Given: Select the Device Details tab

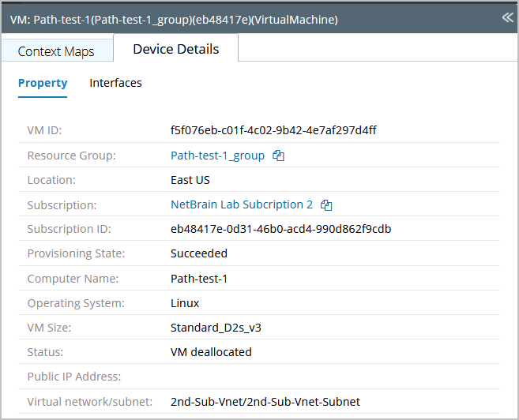Looking at the screenshot, I should point(175,49).
